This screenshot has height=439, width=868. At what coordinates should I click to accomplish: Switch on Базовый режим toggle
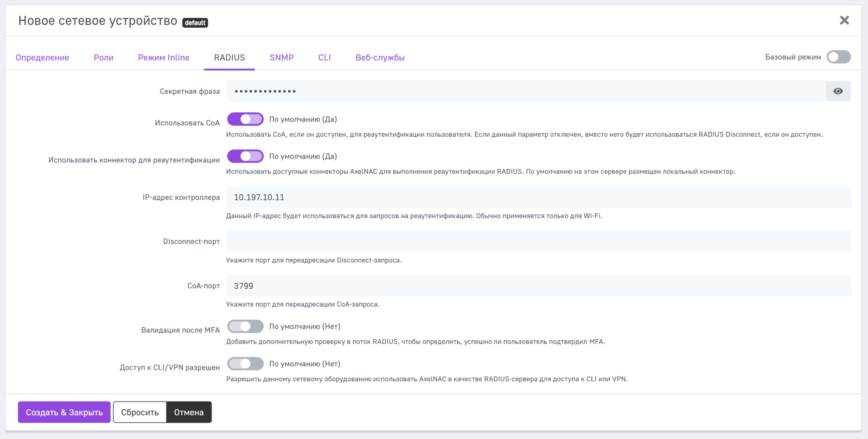pos(838,57)
